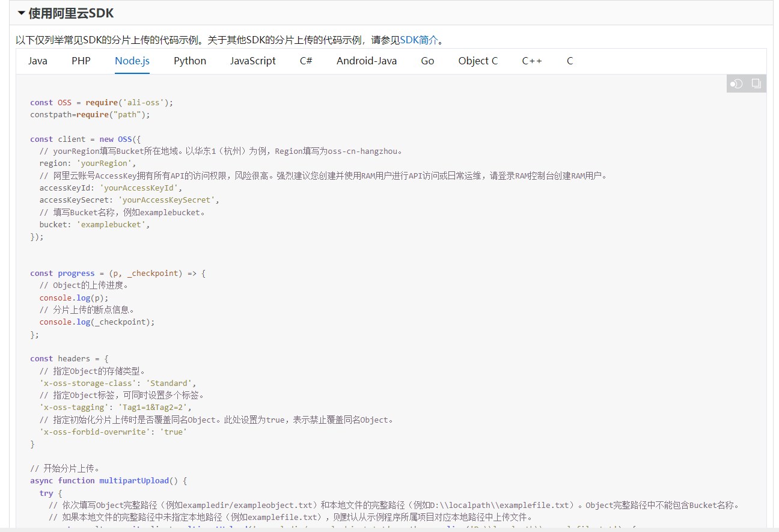Open the Android-Java tab
The image size is (779, 532).
[367, 61]
